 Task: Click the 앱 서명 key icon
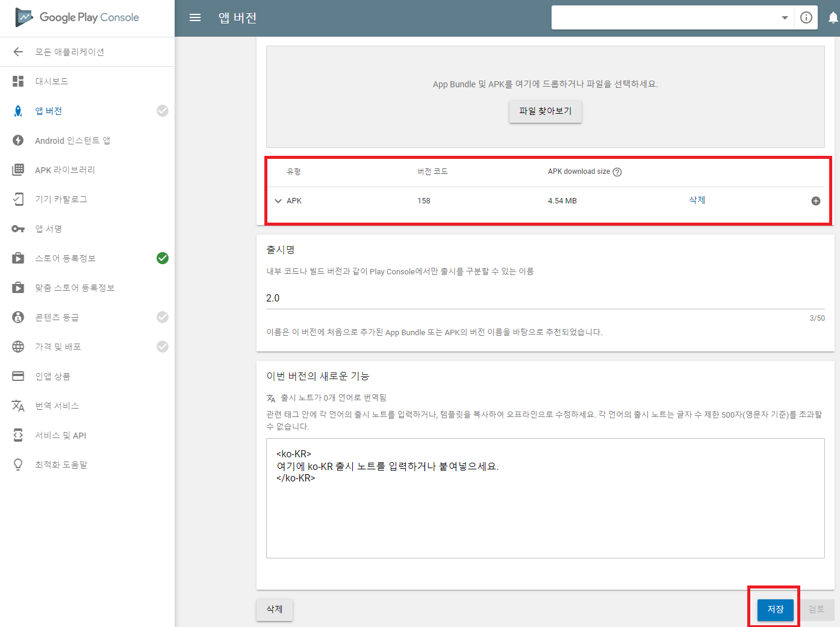click(18, 229)
